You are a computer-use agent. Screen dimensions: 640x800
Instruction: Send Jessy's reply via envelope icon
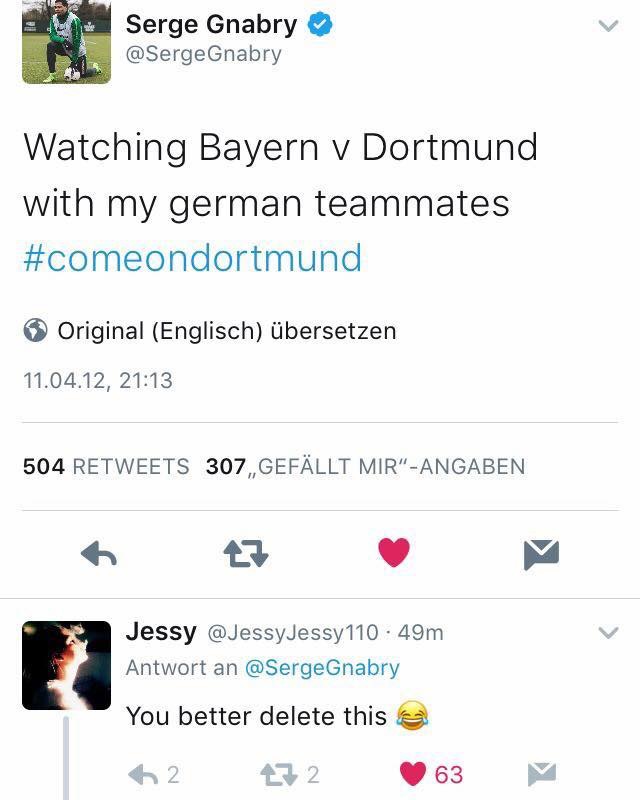[x=541, y=774]
